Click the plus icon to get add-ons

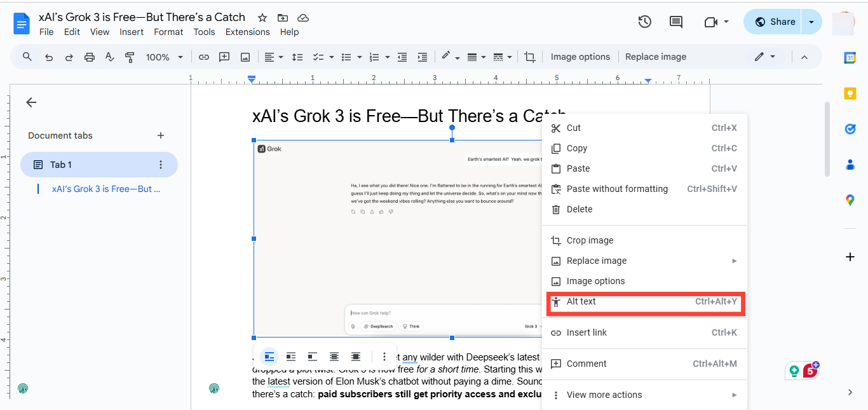[x=850, y=257]
